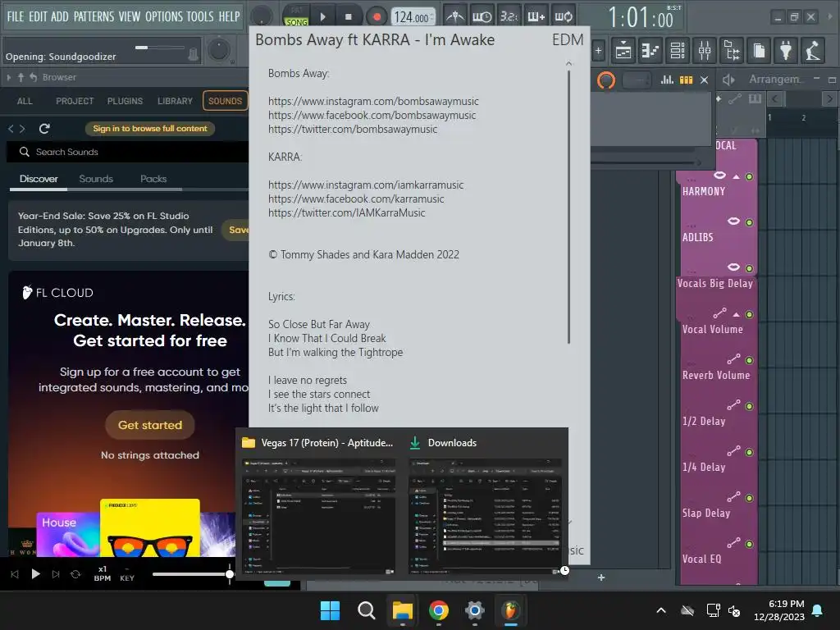
Task: Switch to the PLUGINS browser tab
Action: [x=125, y=101]
